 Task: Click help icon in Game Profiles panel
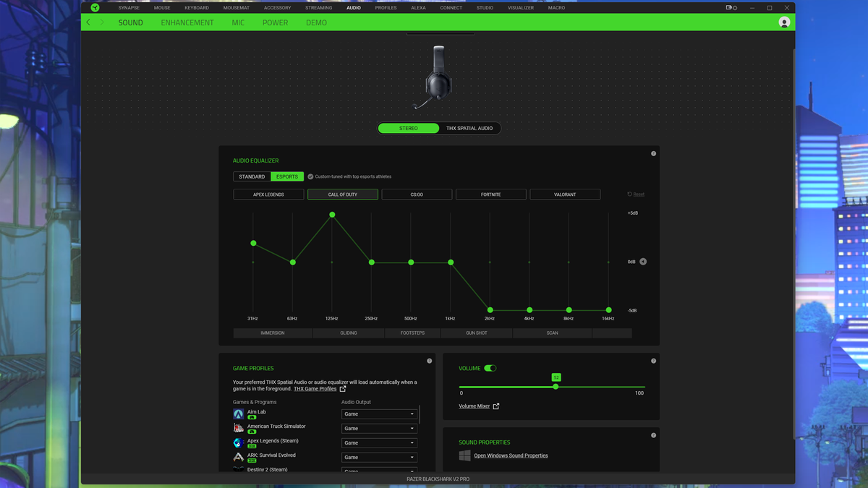click(429, 361)
